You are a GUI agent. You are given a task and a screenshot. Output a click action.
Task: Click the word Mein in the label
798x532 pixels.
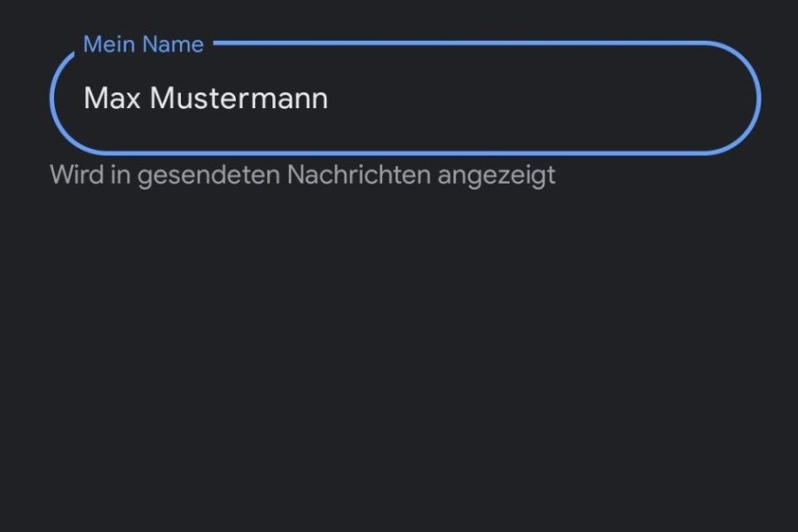point(106,44)
